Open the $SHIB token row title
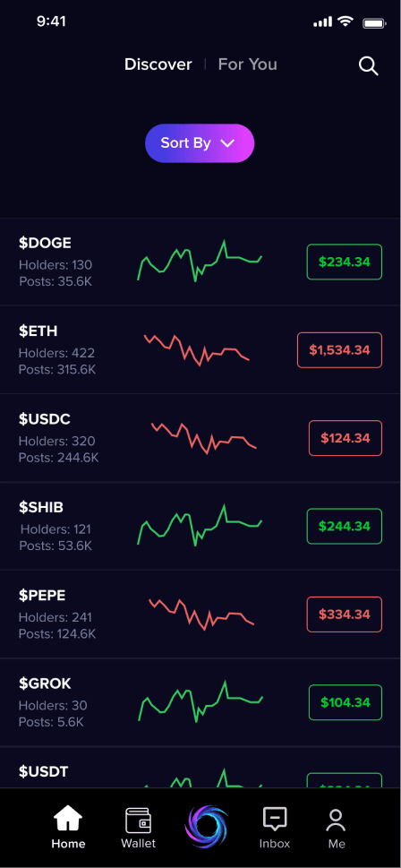The image size is (401, 868). point(41,507)
